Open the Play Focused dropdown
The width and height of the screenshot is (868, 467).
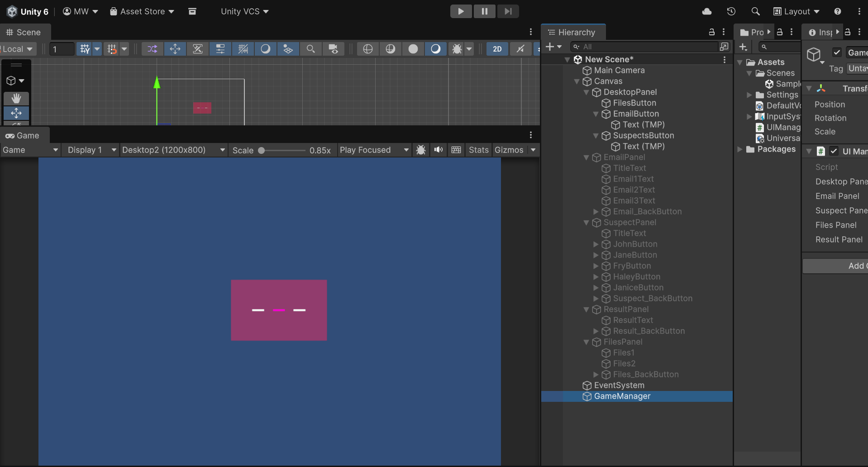(374, 150)
